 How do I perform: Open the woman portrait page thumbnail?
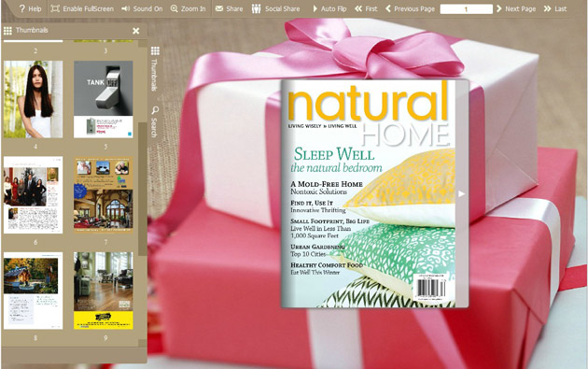point(33,99)
